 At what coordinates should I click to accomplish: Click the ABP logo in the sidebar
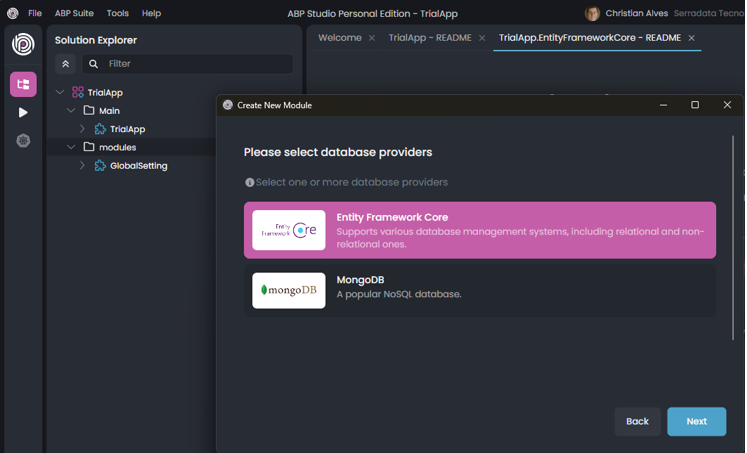[23, 44]
